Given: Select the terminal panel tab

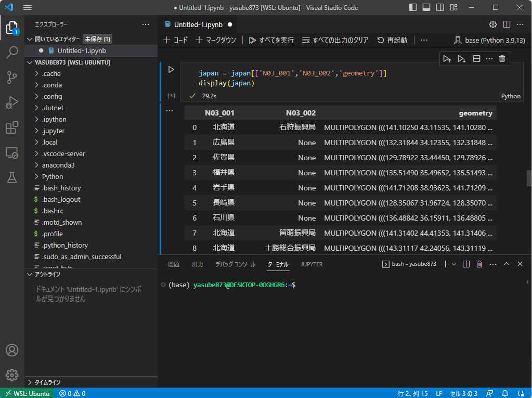Looking at the screenshot, I should (x=278, y=264).
